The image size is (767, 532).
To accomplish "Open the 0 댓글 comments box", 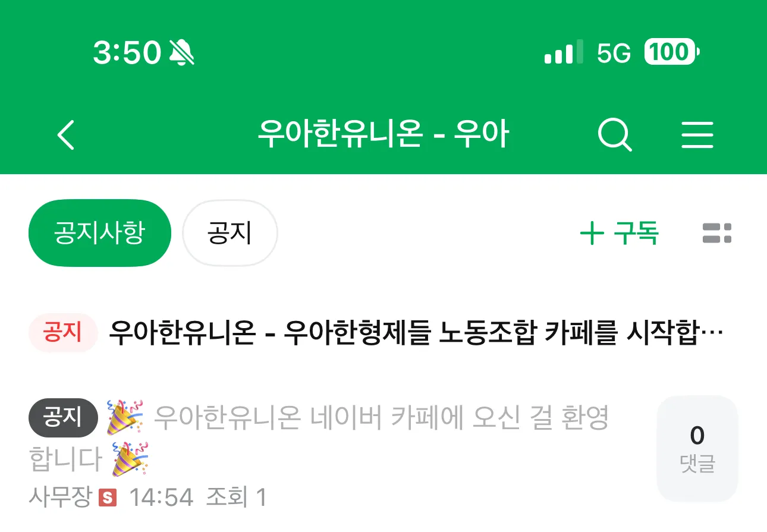I will coord(697,449).
